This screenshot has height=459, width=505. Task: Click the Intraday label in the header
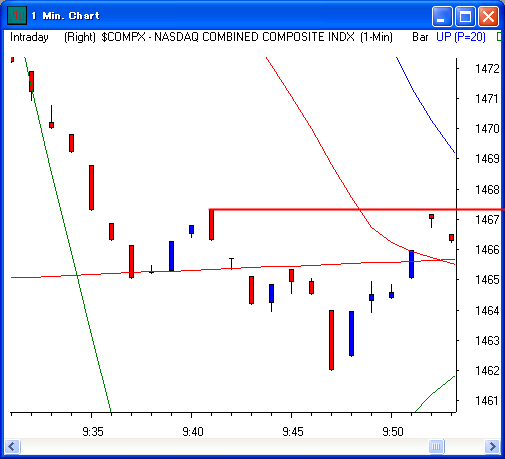[x=29, y=37]
